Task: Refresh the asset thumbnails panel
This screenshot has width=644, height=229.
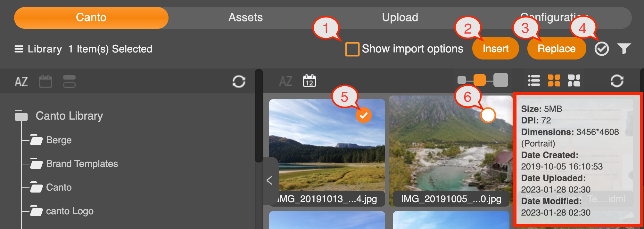Action: tap(617, 81)
